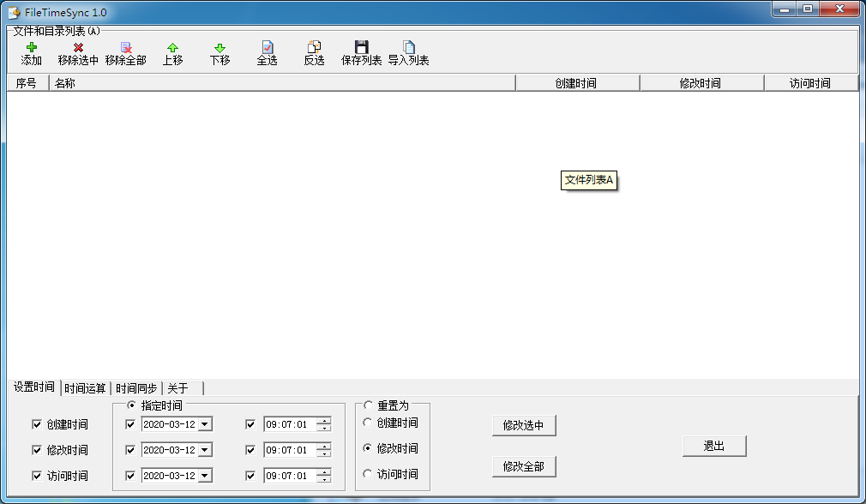
Task: Click the 修改全部 button
Action: click(524, 466)
